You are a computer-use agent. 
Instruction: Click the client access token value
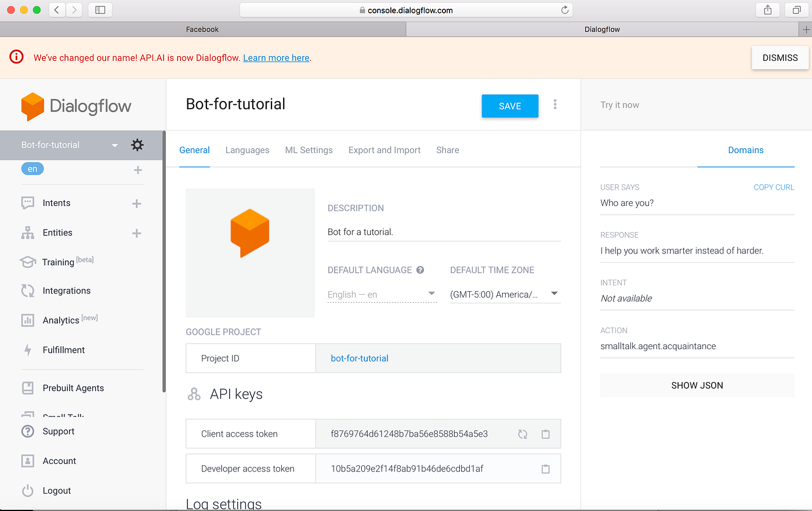[x=409, y=434]
